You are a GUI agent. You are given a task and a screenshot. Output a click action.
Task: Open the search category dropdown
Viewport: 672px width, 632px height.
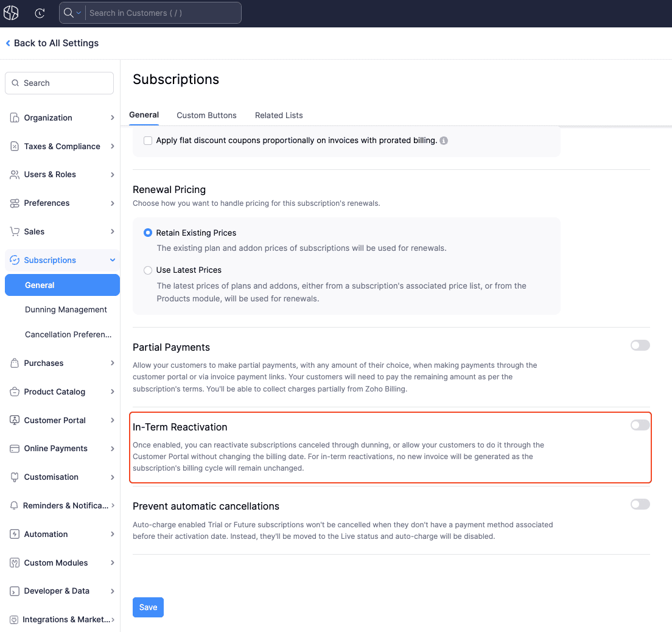pos(80,13)
